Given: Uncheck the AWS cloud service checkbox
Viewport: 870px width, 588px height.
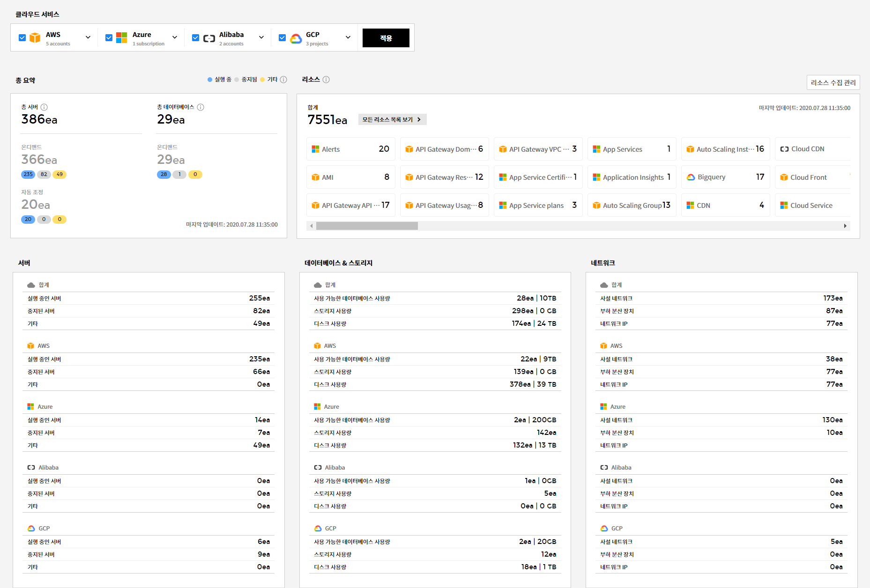Looking at the screenshot, I should (22, 38).
